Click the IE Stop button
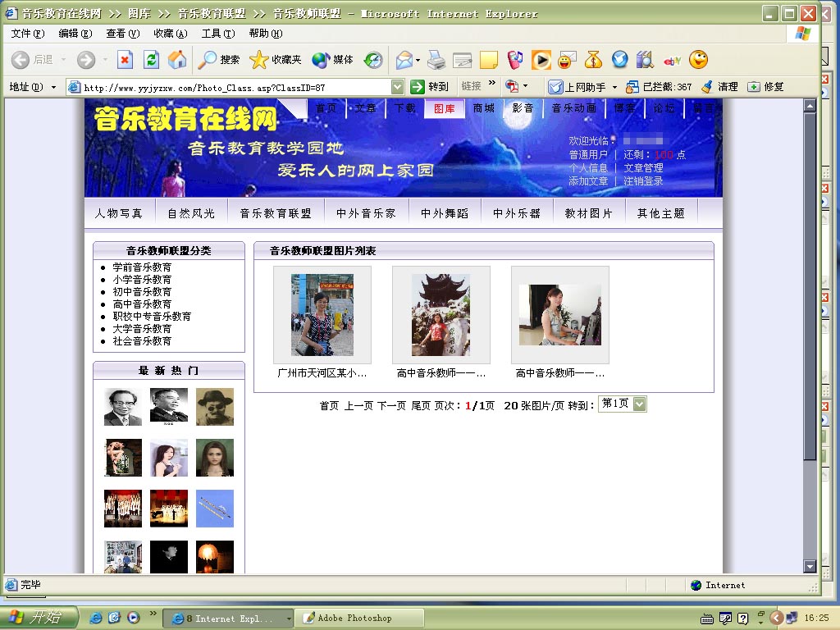840x630 pixels. 125,60
